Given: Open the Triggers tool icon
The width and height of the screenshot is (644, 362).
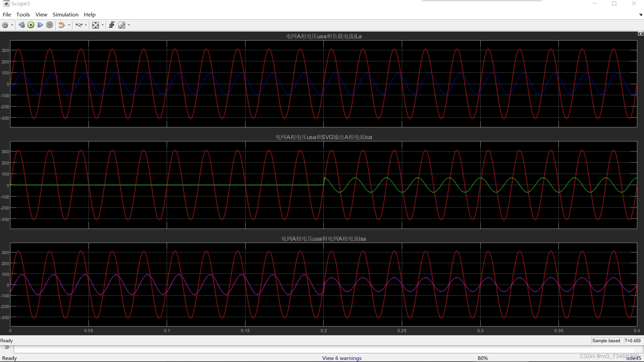Looking at the screenshot, I should pos(112,25).
